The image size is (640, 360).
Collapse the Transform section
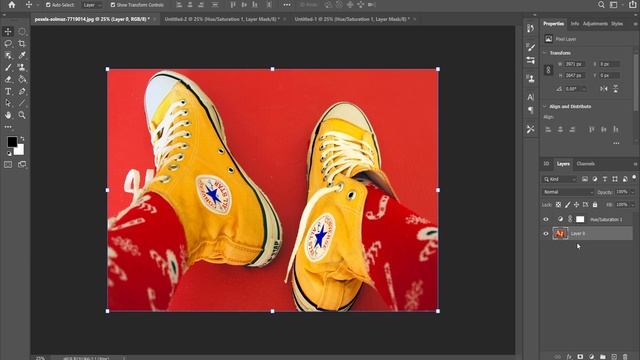coord(545,53)
